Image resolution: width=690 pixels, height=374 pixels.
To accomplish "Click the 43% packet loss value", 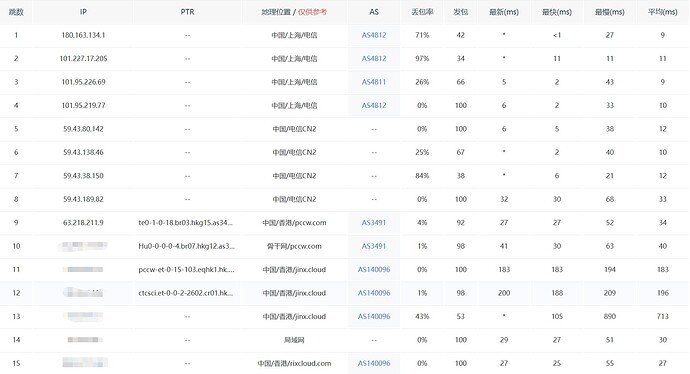I will 422,316.
